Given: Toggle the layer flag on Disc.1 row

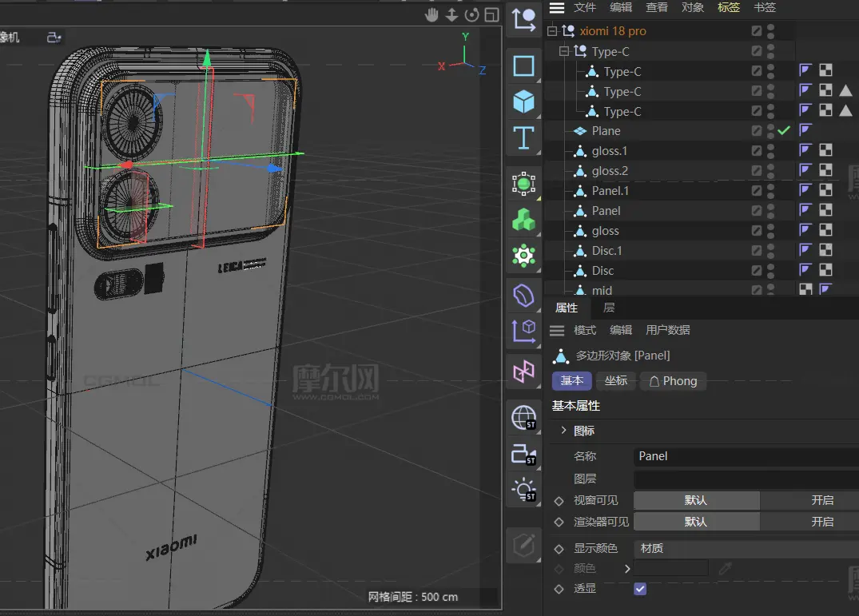Looking at the screenshot, I should 757,250.
